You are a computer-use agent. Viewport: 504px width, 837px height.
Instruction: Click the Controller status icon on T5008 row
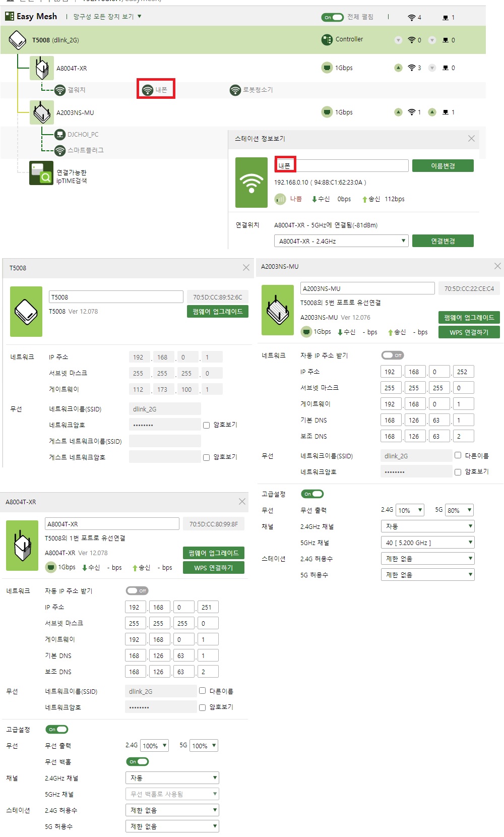coord(327,39)
